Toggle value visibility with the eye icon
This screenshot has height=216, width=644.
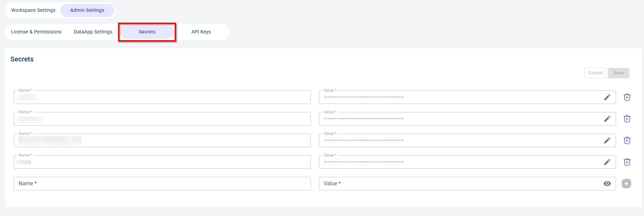607,184
